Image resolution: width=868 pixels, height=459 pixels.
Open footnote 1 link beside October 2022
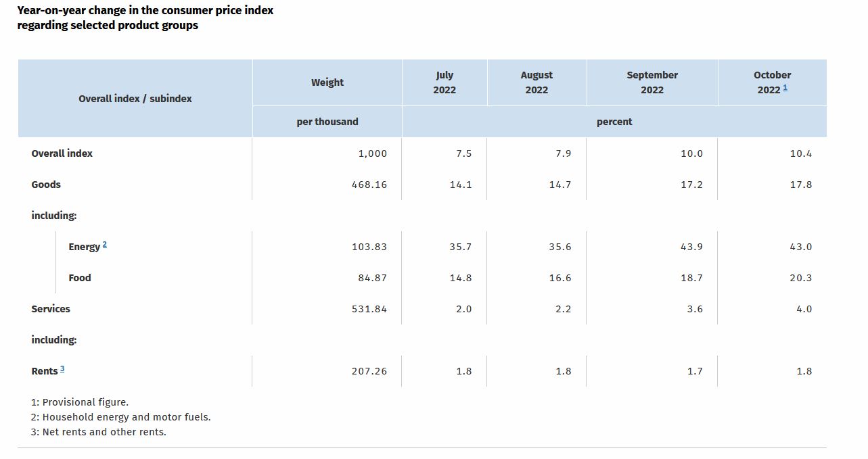(x=785, y=88)
